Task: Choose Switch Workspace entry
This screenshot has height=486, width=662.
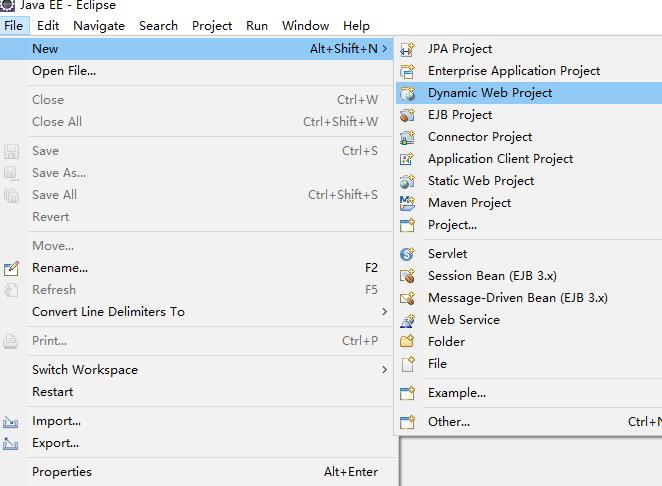Action: point(196,369)
